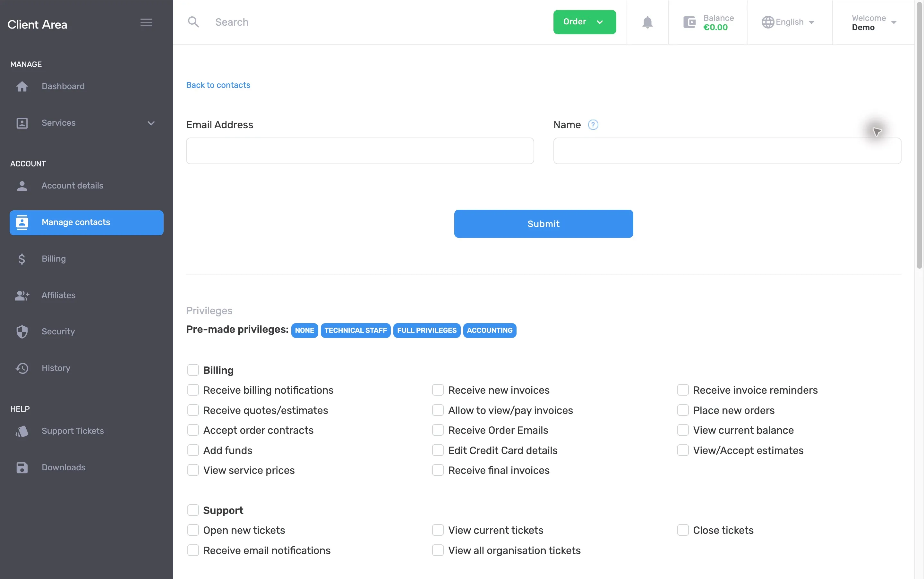Select ACCOUNTING privileges preset
924x579 pixels.
pos(489,331)
